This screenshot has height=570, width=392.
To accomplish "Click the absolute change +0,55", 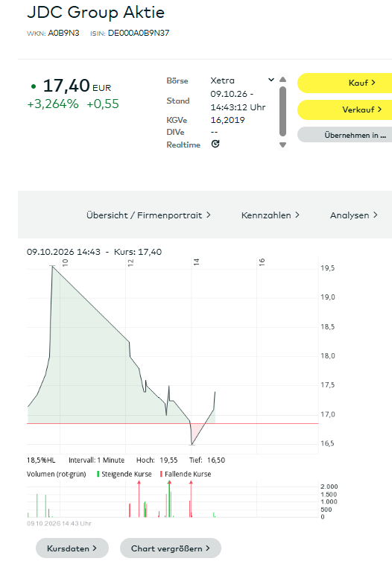I will [x=103, y=104].
